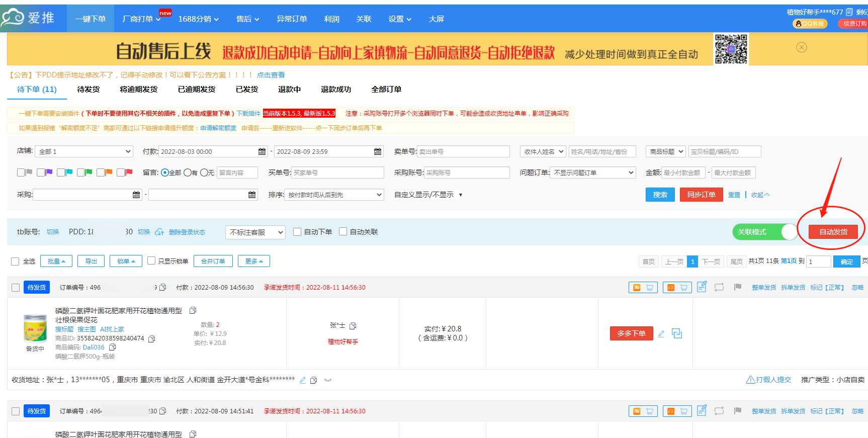The height and width of the screenshot is (438, 868).
Task: Expand the 更多 button menu
Action: pyautogui.click(x=254, y=261)
